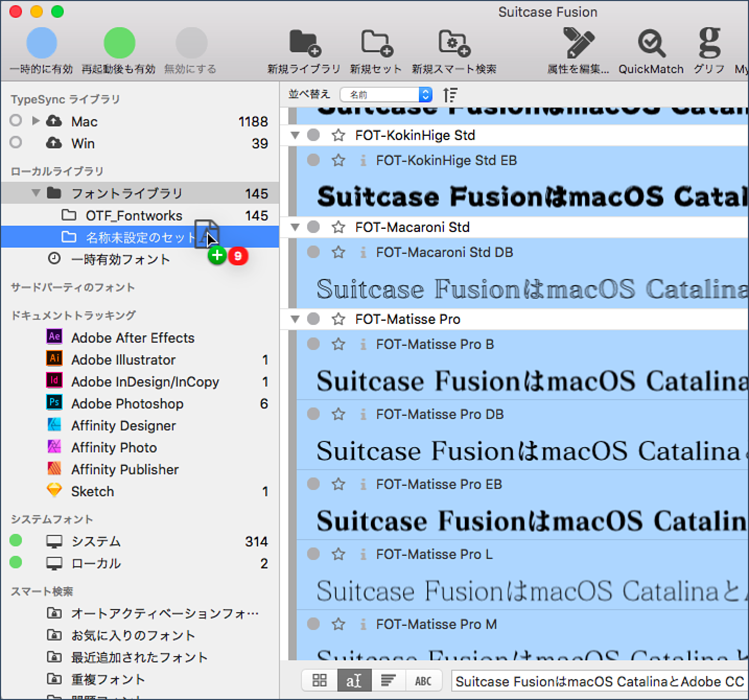
Task: Edit the preview text field
Action: coord(600,681)
